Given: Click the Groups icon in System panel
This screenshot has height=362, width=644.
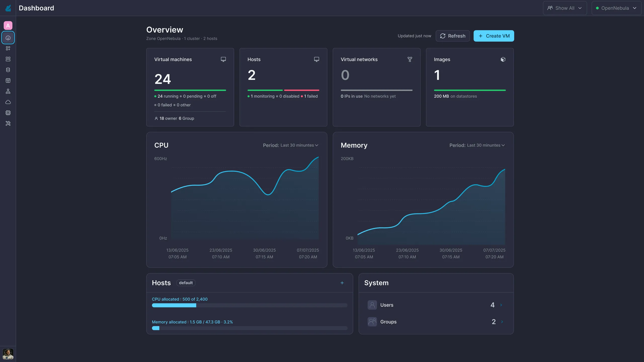Looking at the screenshot, I should click(x=372, y=322).
